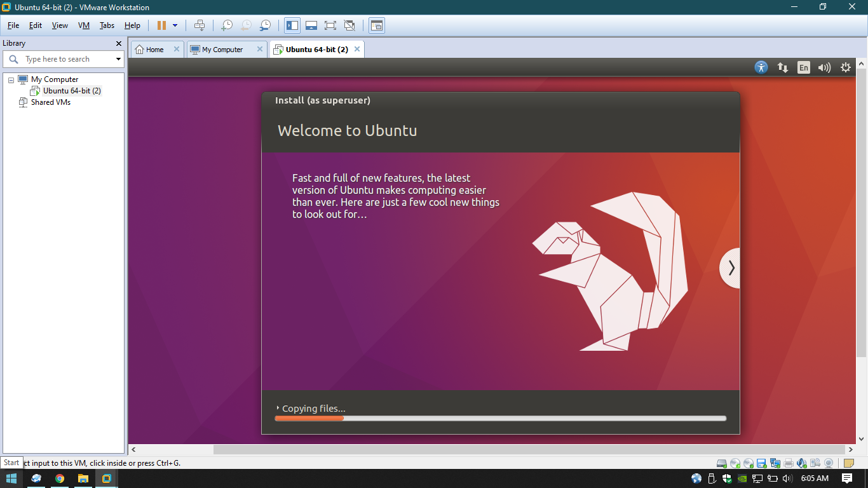
Task: Click the Windows Security shield tray icon
Action: pyautogui.click(x=727, y=478)
